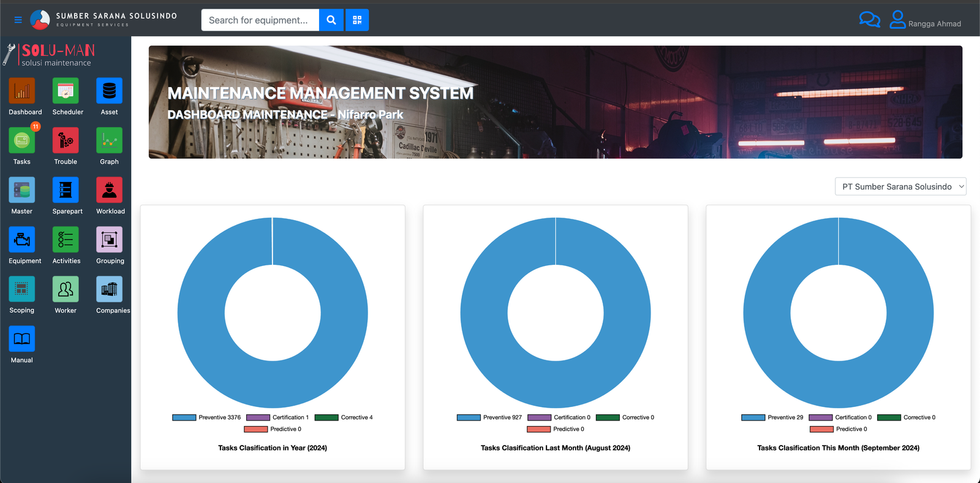Image resolution: width=980 pixels, height=483 pixels.
Task: Click the Sumber Sarana Solusindo logo
Action: click(104, 20)
